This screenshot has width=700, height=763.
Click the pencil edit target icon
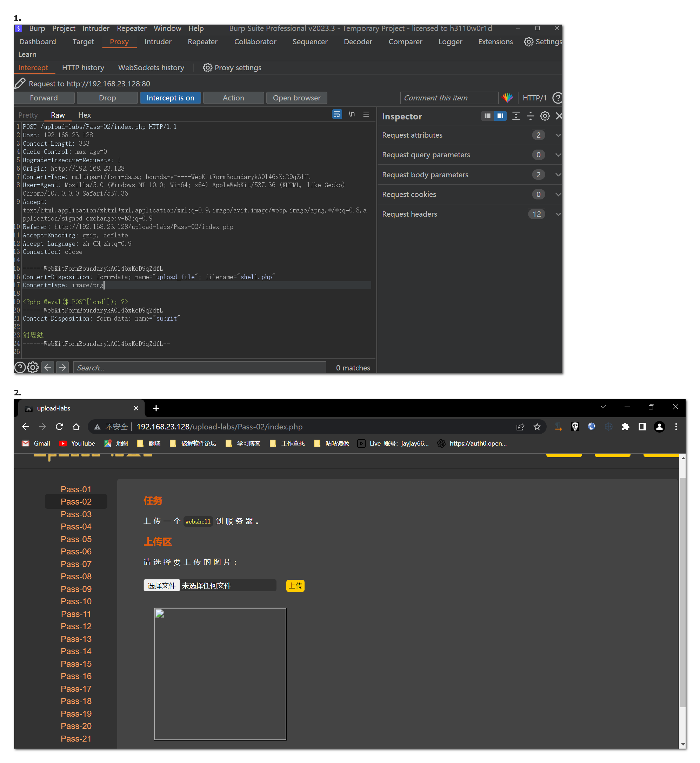(x=20, y=83)
